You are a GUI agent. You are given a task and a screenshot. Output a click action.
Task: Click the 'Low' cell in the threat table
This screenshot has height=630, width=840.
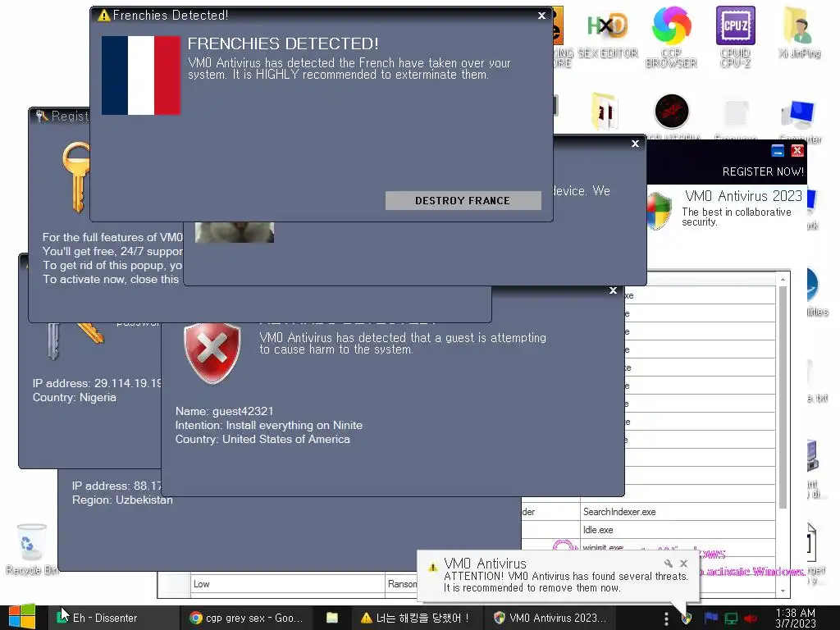288,584
